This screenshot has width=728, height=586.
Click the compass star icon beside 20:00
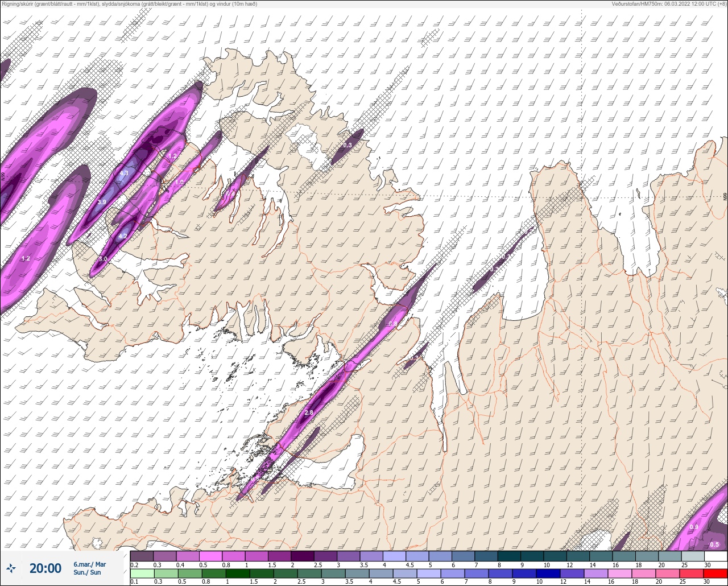(11, 568)
